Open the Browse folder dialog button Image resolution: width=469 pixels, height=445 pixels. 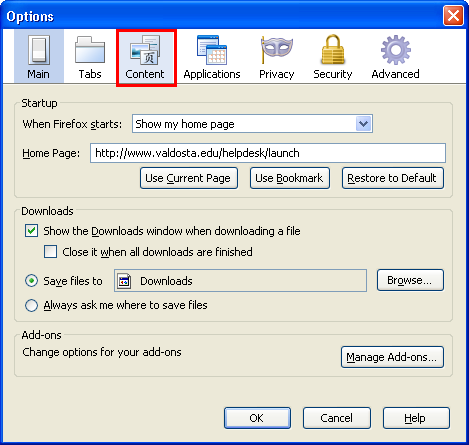[410, 280]
